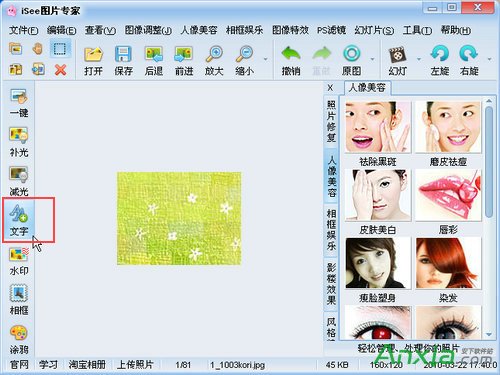The image size is (500, 375).
Task: Close the right panel with X
Action: [330, 88]
